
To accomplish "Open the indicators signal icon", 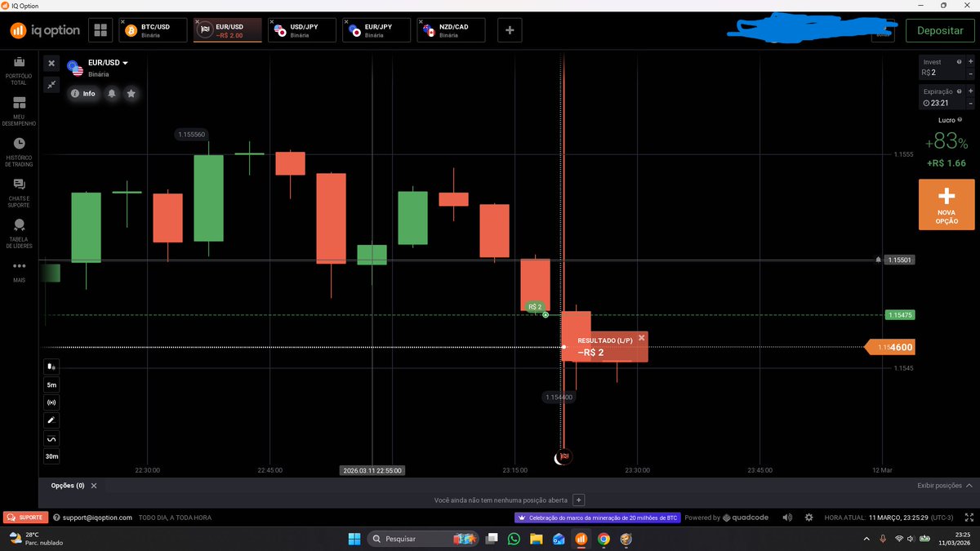I will (51, 402).
